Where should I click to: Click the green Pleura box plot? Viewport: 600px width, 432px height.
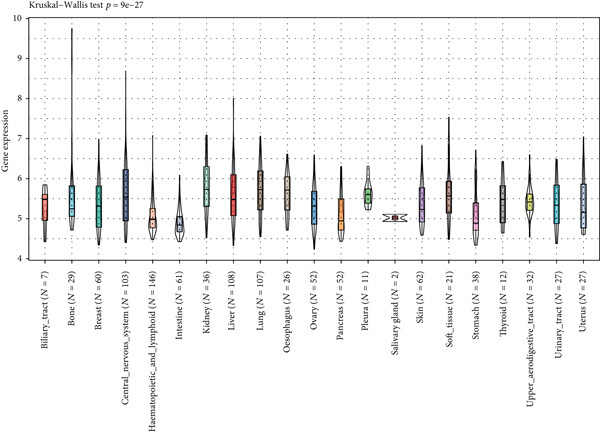368,196
